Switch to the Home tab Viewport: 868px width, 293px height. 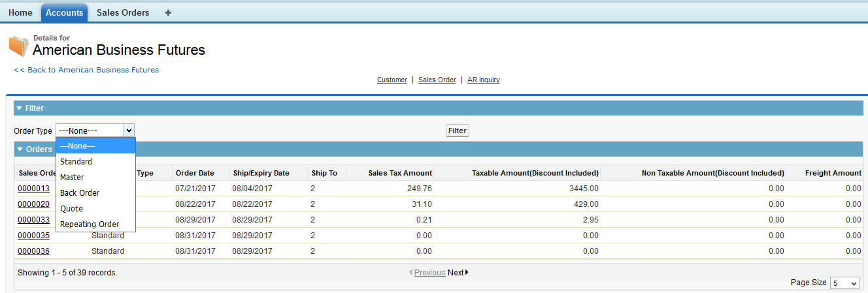(20, 12)
